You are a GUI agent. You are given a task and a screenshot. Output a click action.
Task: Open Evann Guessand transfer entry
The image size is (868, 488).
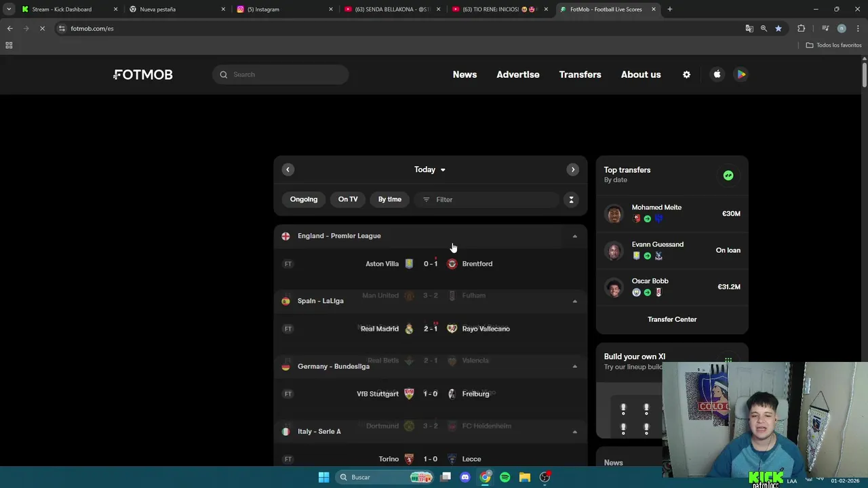(x=672, y=250)
